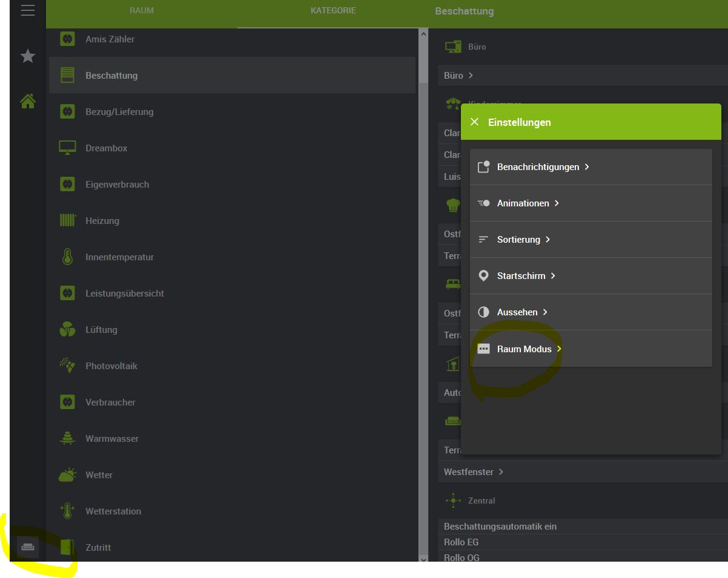
Task: Click the Raum Modus dots icon
Action: pos(483,349)
